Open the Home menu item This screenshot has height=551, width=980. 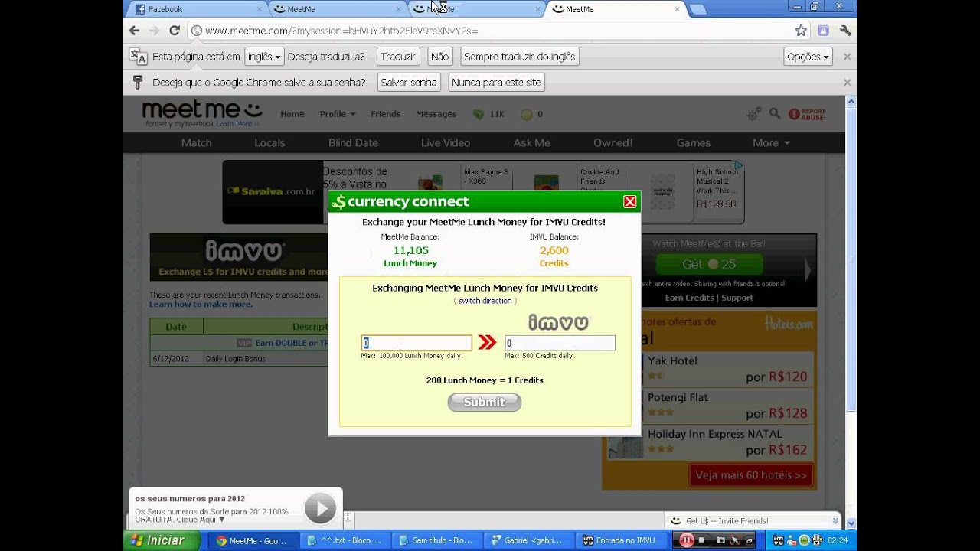tap(292, 114)
